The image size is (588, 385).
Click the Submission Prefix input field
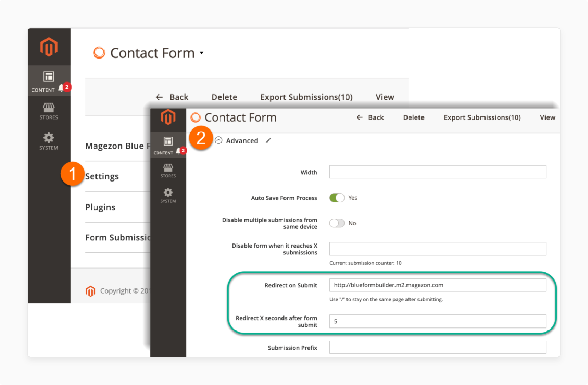[438, 347]
